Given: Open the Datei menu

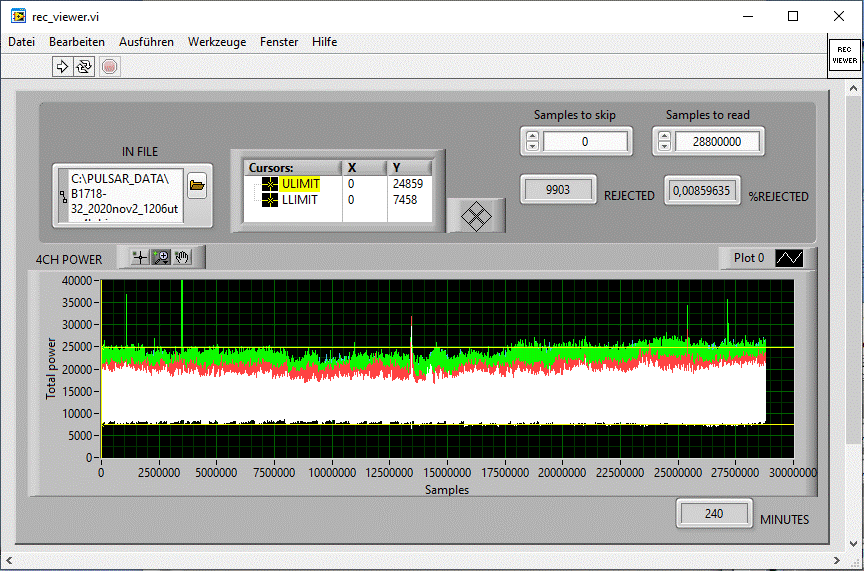Looking at the screenshot, I should click(21, 42).
